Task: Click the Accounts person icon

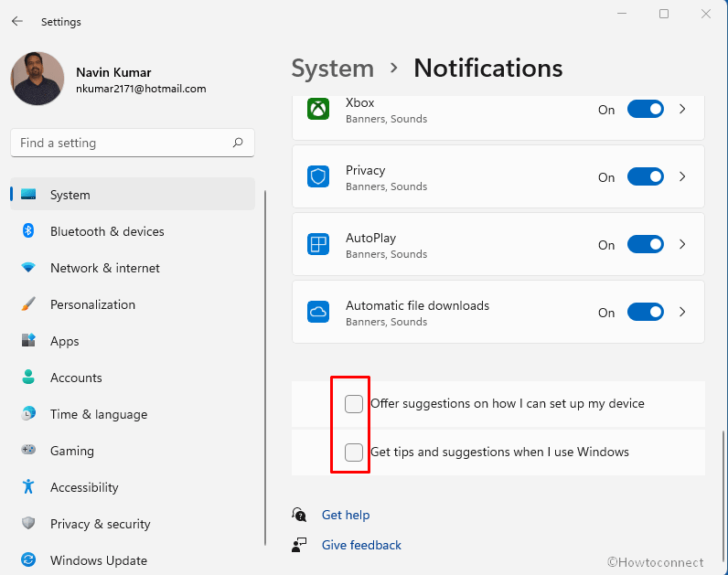Action: click(x=28, y=377)
